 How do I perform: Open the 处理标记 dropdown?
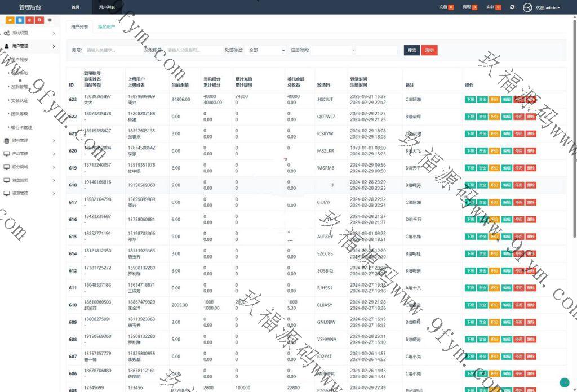pos(267,50)
